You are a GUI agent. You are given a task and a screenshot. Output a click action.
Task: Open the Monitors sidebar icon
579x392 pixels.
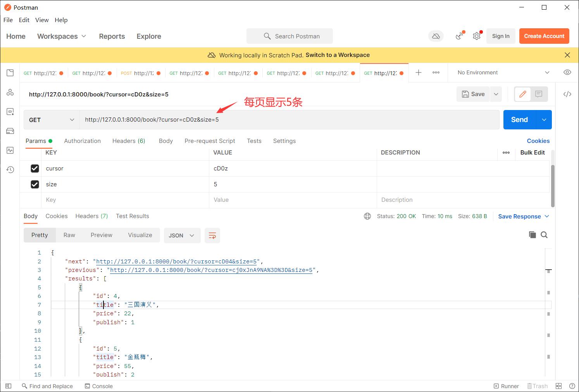click(x=10, y=150)
